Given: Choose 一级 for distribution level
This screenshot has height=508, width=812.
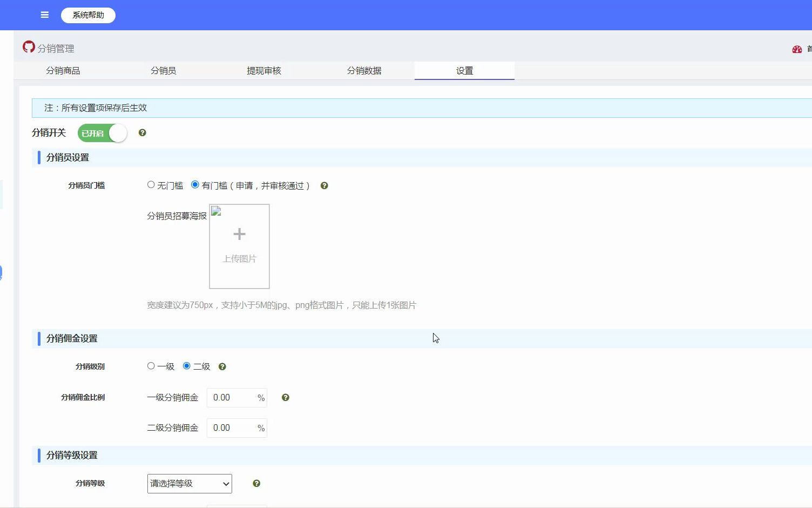Looking at the screenshot, I should pos(151,365).
